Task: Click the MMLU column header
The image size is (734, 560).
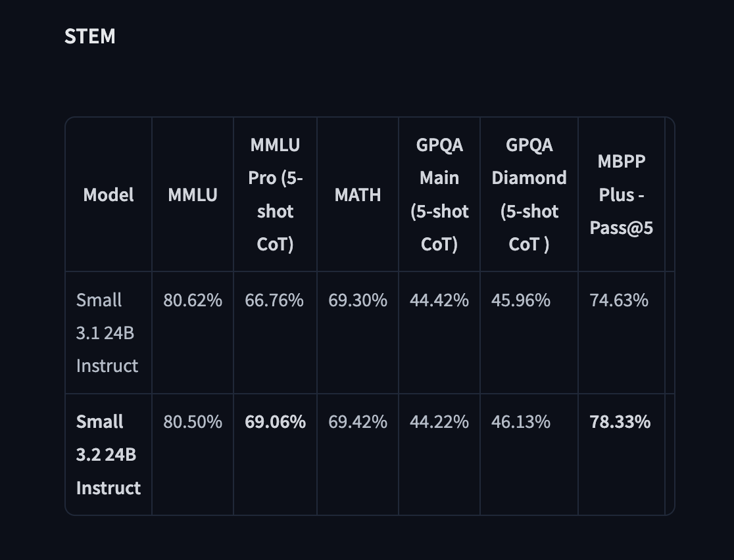Action: (x=193, y=194)
